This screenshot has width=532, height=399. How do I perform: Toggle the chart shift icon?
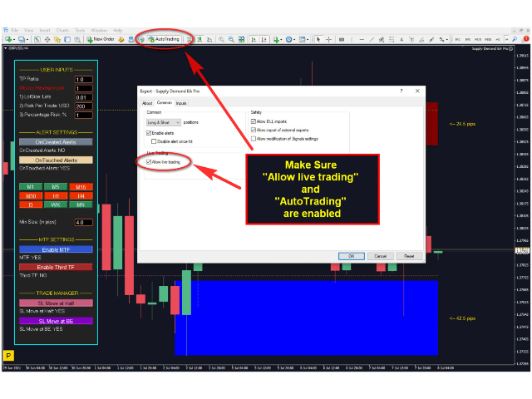[264, 39]
